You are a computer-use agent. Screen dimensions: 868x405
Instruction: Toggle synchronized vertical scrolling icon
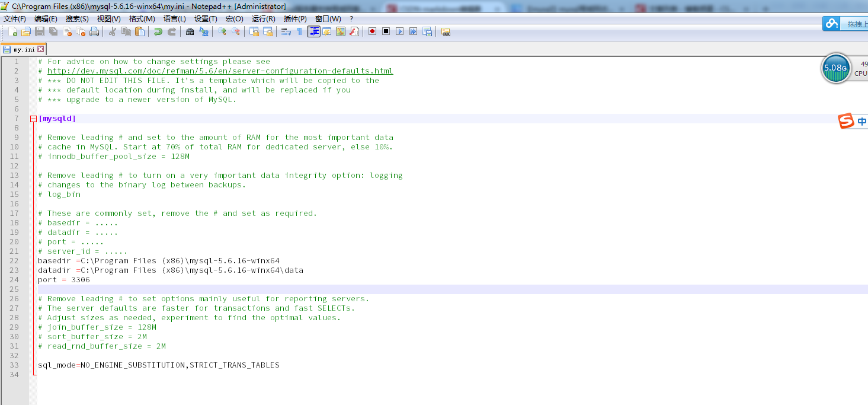click(x=254, y=31)
